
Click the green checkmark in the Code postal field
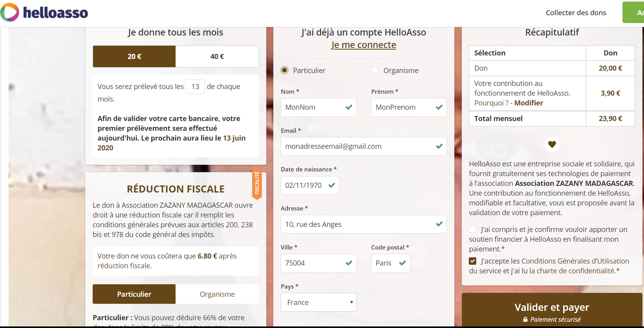click(x=402, y=263)
